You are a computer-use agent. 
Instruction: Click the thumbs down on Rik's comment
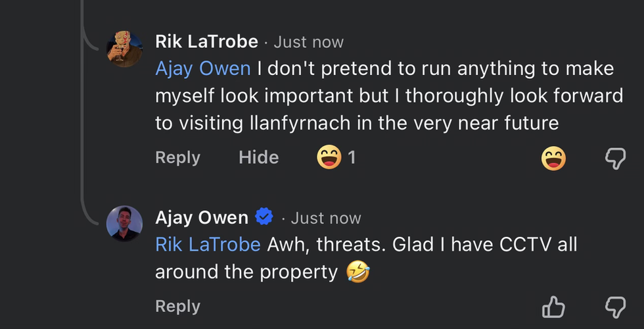pyautogui.click(x=615, y=158)
